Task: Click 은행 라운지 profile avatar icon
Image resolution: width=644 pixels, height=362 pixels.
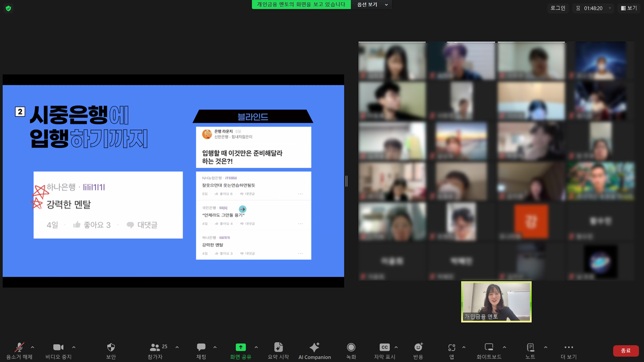Action: coord(207,134)
